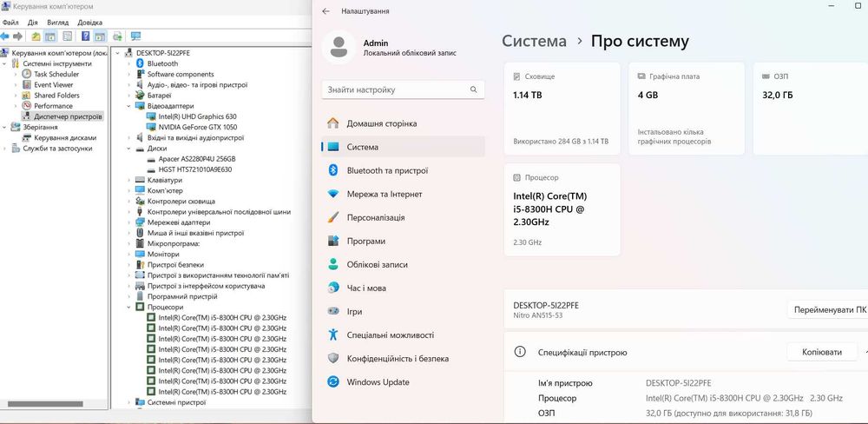Go back using Settings back arrow
The width and height of the screenshot is (868, 424).
(326, 11)
